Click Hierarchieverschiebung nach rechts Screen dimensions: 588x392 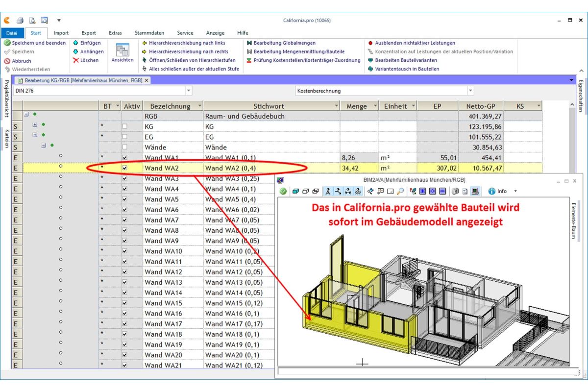pyautogui.click(x=185, y=51)
